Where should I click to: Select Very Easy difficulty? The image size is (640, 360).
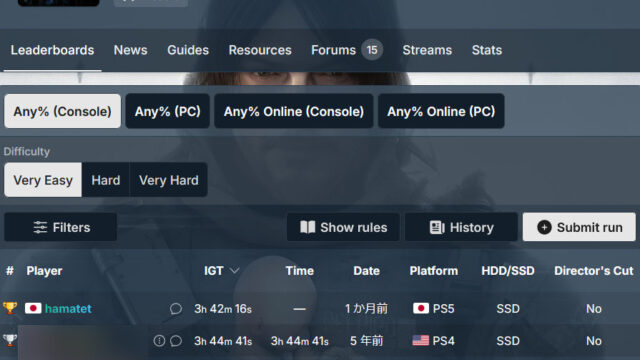pyautogui.click(x=43, y=180)
